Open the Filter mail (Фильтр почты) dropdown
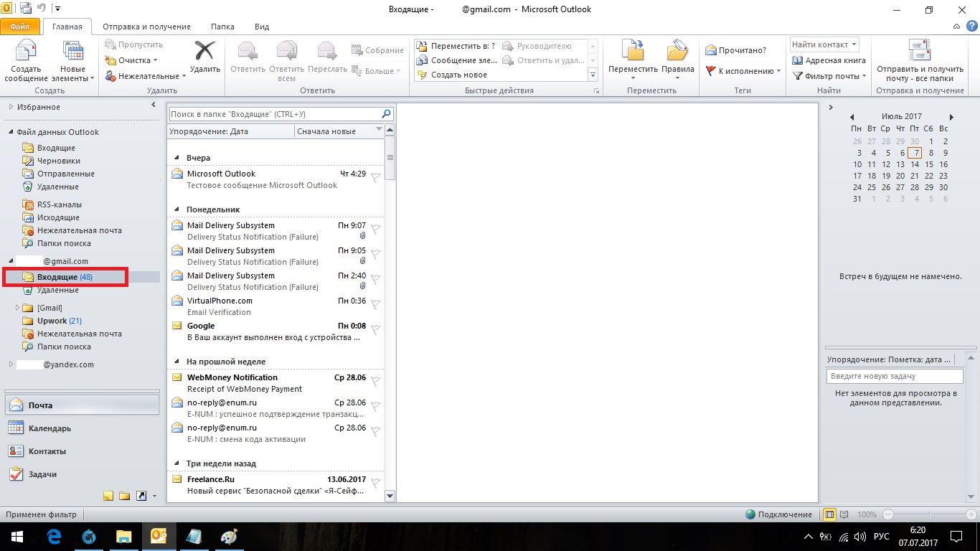 829,76
